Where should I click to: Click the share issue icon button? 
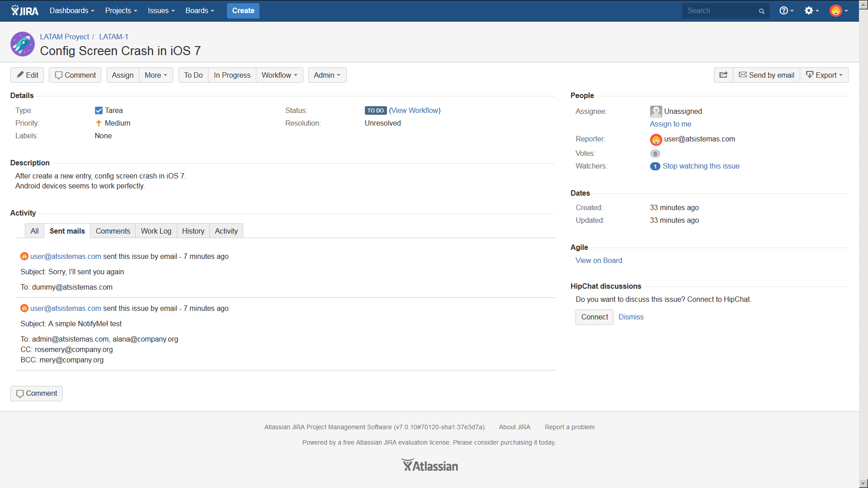tap(723, 75)
